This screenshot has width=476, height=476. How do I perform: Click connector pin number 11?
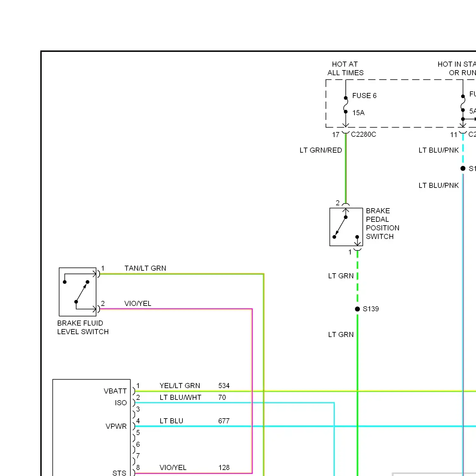453,135
